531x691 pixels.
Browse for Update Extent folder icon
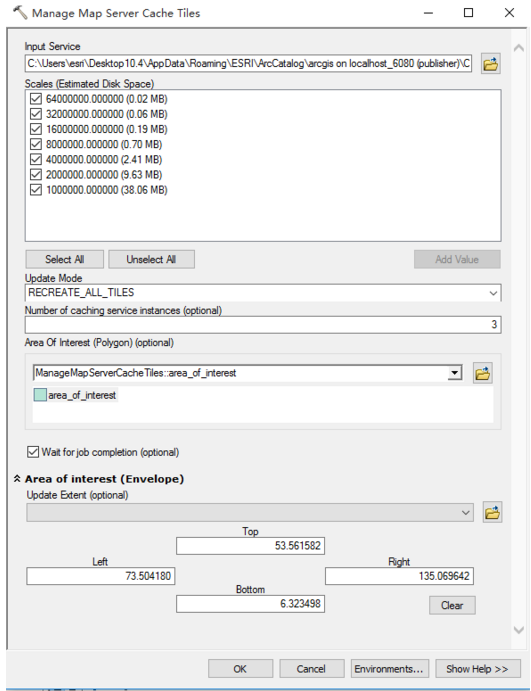[492, 513]
